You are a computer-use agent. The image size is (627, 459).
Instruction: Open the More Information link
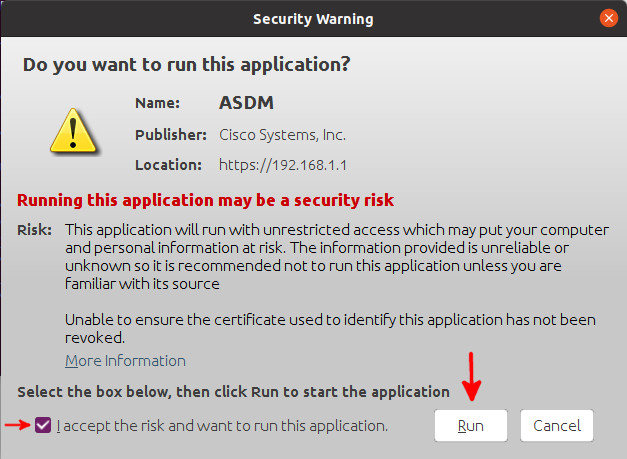(125, 361)
